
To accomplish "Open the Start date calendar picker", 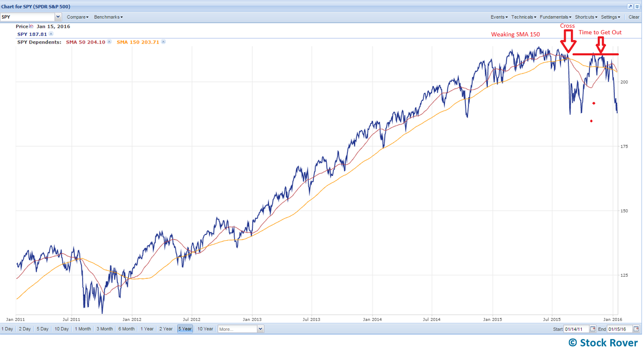I will point(593,329).
